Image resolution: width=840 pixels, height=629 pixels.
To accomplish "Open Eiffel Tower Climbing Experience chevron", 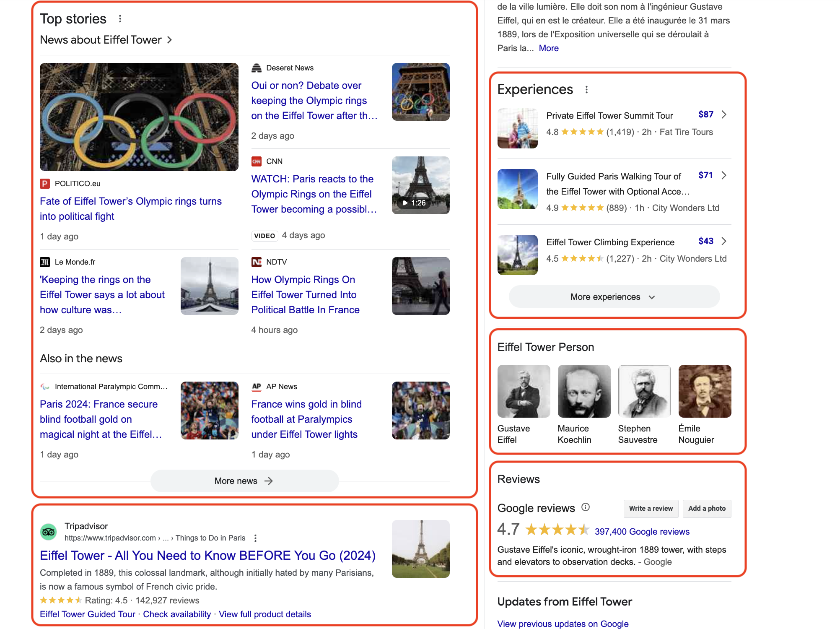I will tap(724, 241).
